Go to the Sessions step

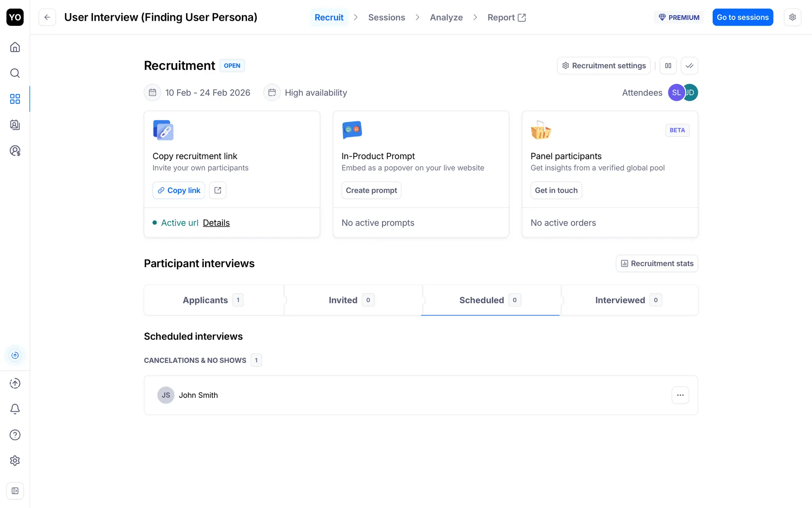pos(387,17)
